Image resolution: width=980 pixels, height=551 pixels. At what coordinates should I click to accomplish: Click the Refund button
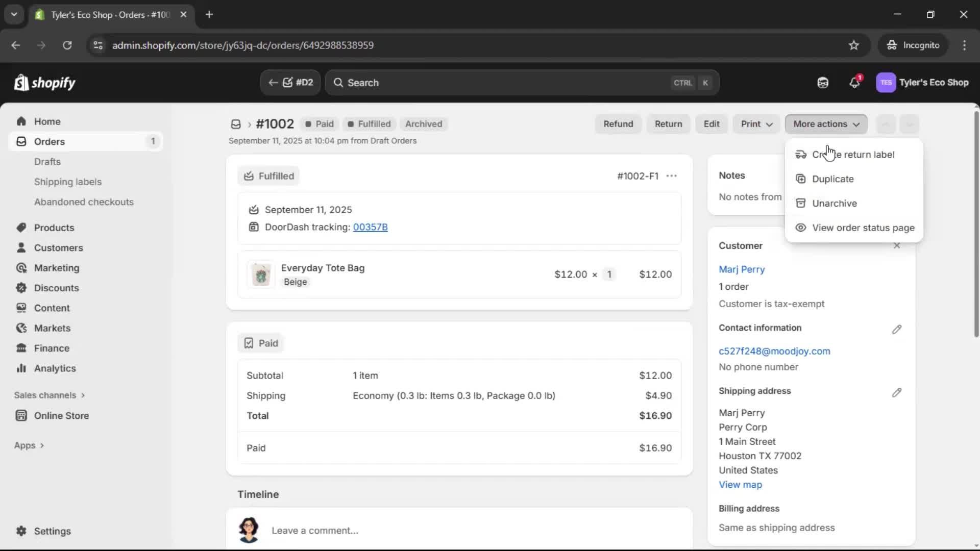tap(618, 124)
